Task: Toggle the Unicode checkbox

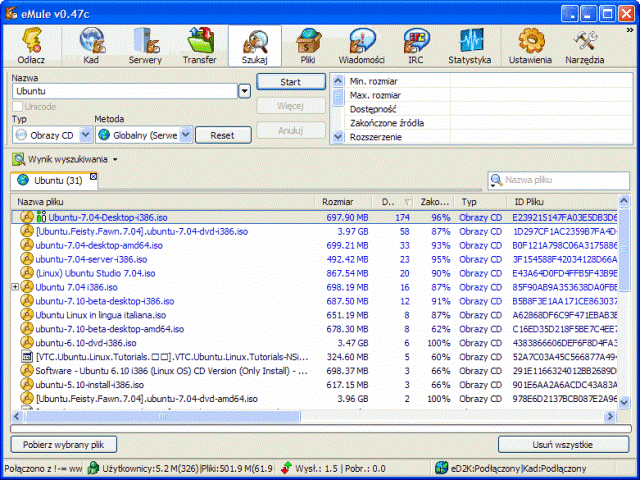Action: tap(17, 107)
